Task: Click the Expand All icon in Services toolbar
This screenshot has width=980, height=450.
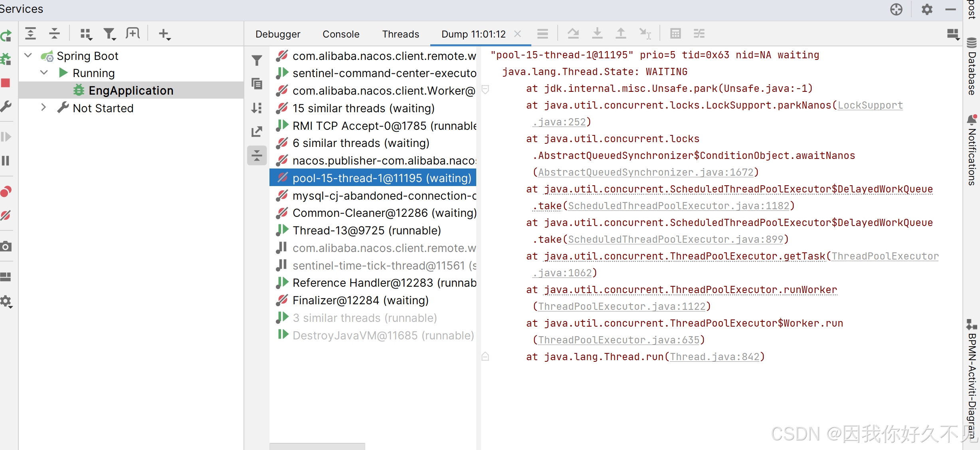Action: (30, 34)
